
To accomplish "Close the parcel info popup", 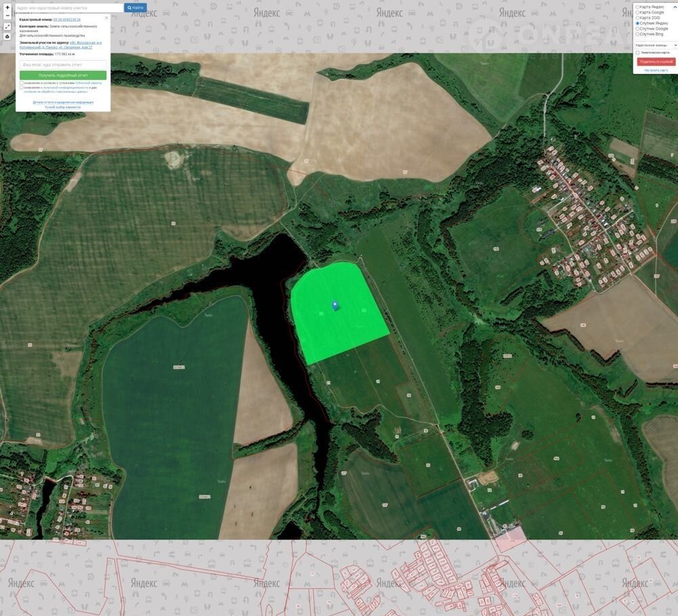I will tap(106, 18).
